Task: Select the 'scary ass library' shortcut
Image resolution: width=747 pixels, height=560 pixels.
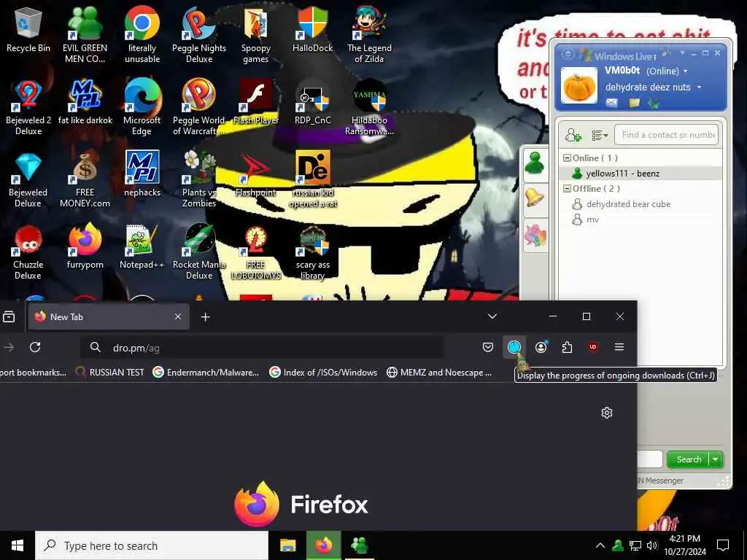Action: coord(312,252)
